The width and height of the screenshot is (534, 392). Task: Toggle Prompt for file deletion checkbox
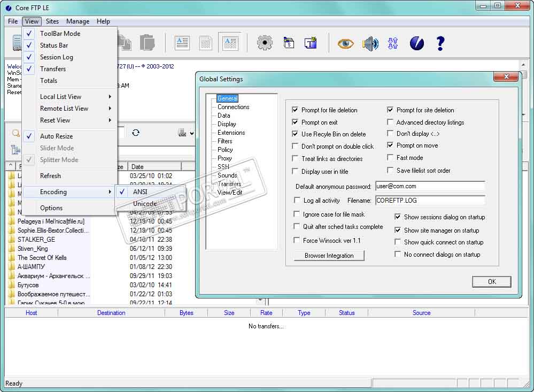point(295,110)
